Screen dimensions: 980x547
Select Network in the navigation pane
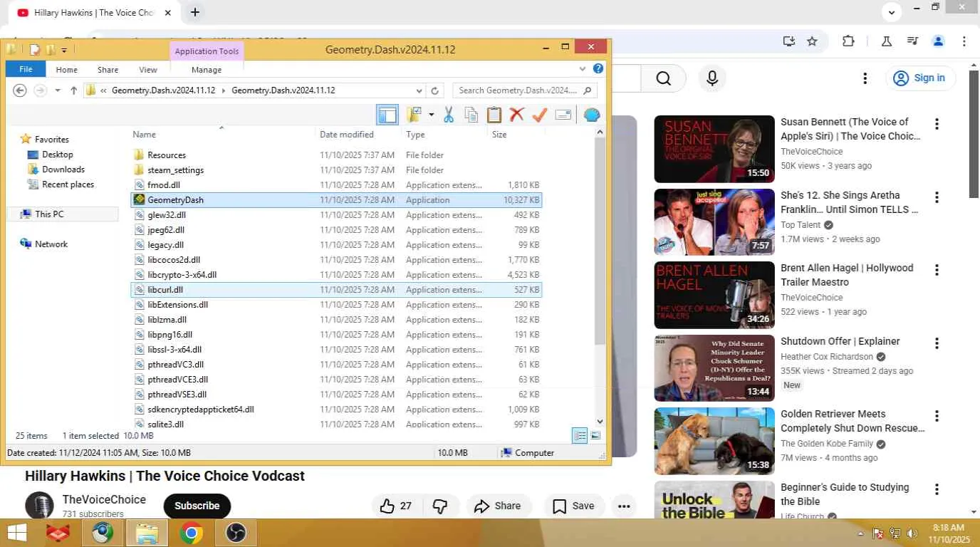point(51,244)
